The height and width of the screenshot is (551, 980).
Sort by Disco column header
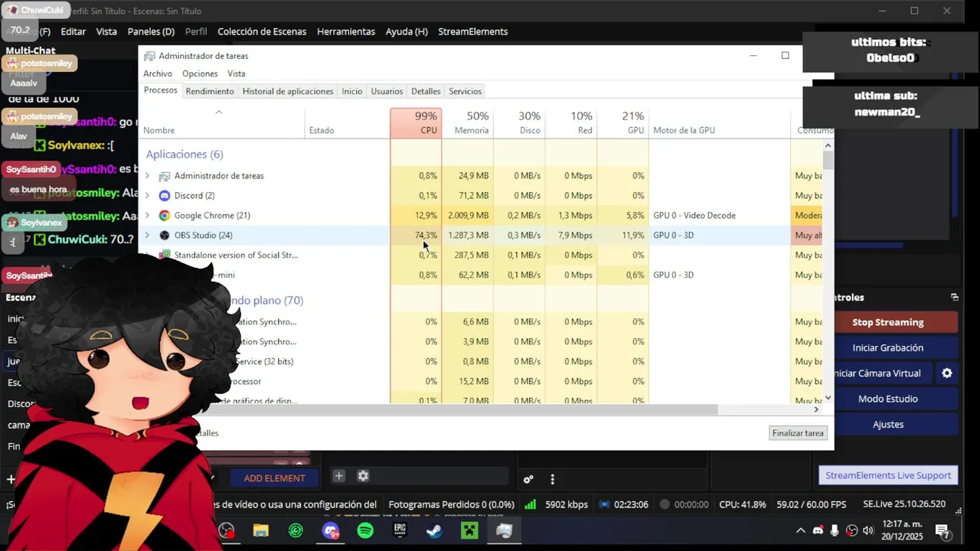tap(519, 122)
